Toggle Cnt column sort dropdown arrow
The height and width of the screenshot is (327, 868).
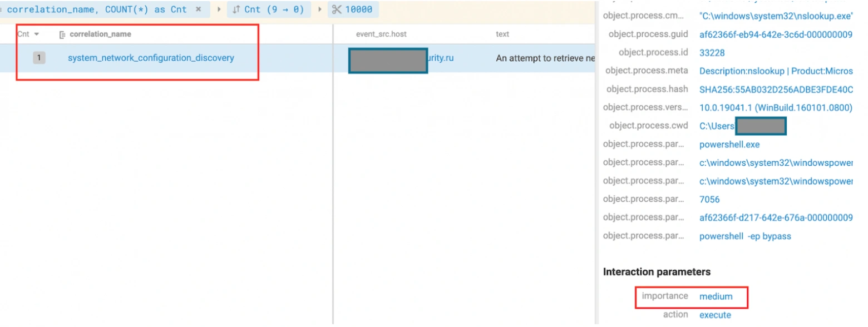tap(37, 34)
